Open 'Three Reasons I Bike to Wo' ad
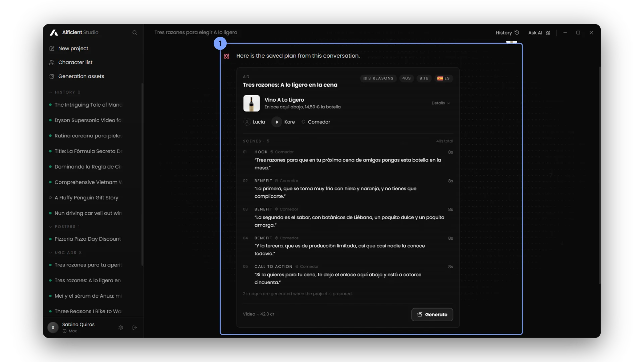This screenshot has width=644, height=362. (x=88, y=311)
